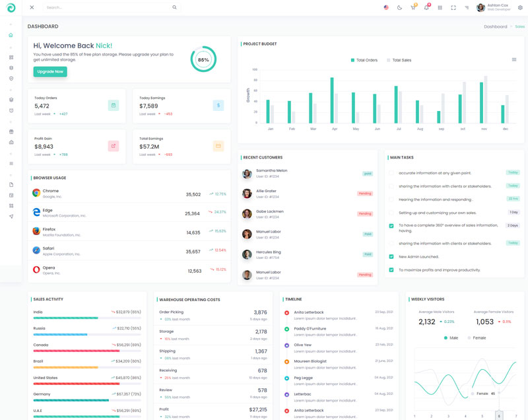Screen dimensions: 528x420
Task: Click the India sales progress bar
Action: (87, 318)
